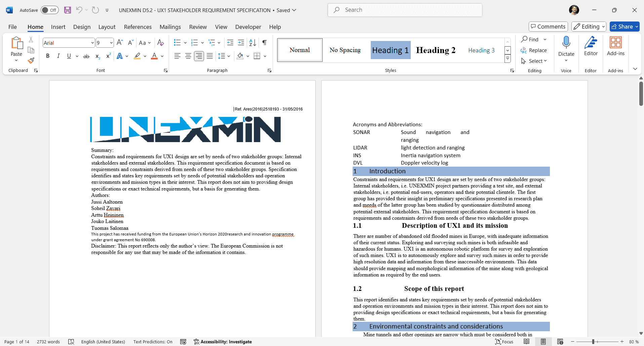Open the Select dropdown

[534, 61]
